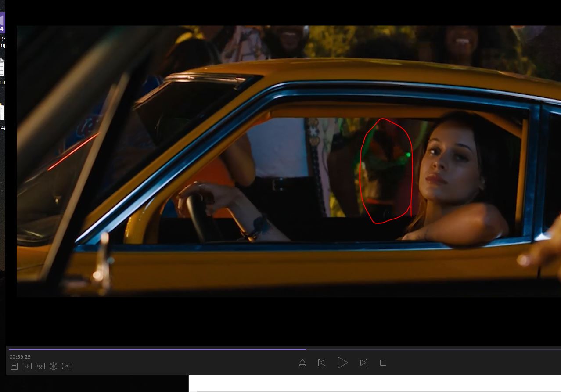The image size is (561, 392).
Task: Click the 3D cube icon
Action: click(54, 366)
